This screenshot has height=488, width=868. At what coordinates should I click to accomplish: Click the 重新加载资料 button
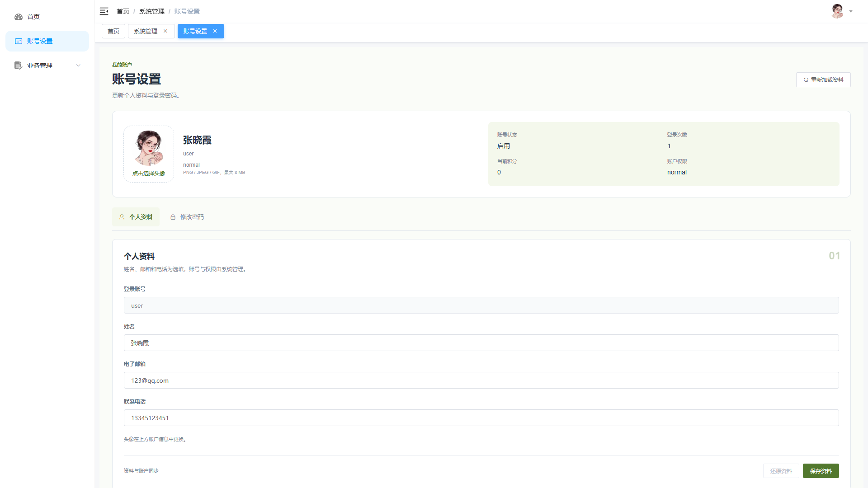[x=823, y=80]
